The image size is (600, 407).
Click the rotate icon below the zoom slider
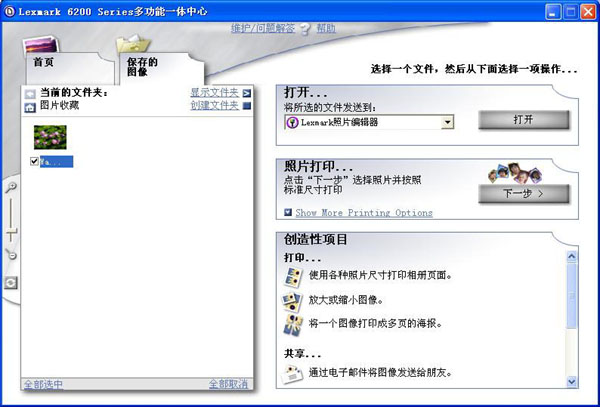[10, 283]
